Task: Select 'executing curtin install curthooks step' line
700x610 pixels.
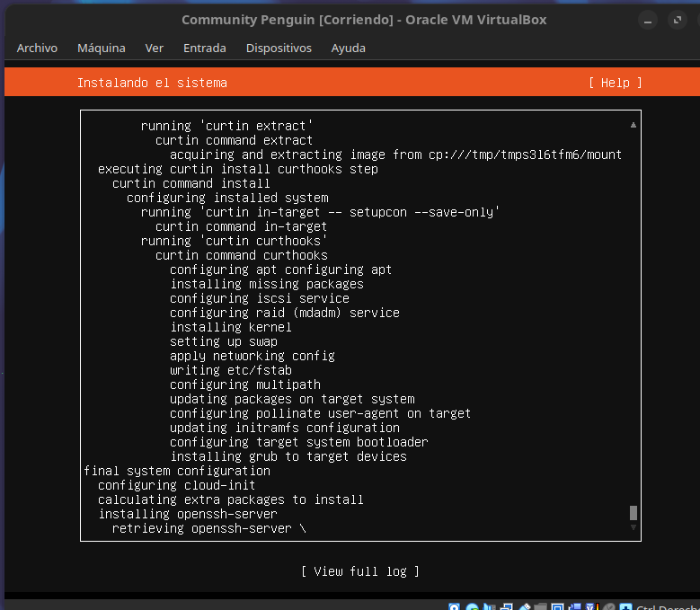Action: [x=238, y=169]
